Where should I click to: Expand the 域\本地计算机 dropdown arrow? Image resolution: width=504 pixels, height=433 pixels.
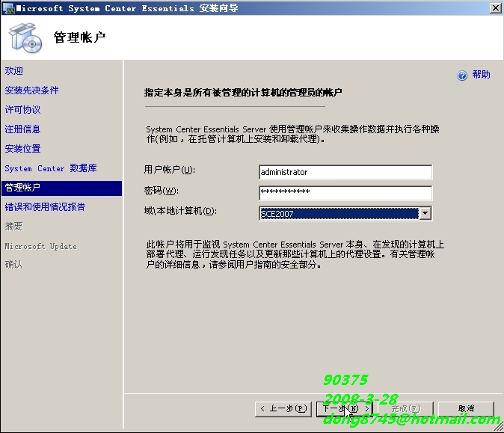tap(425, 213)
